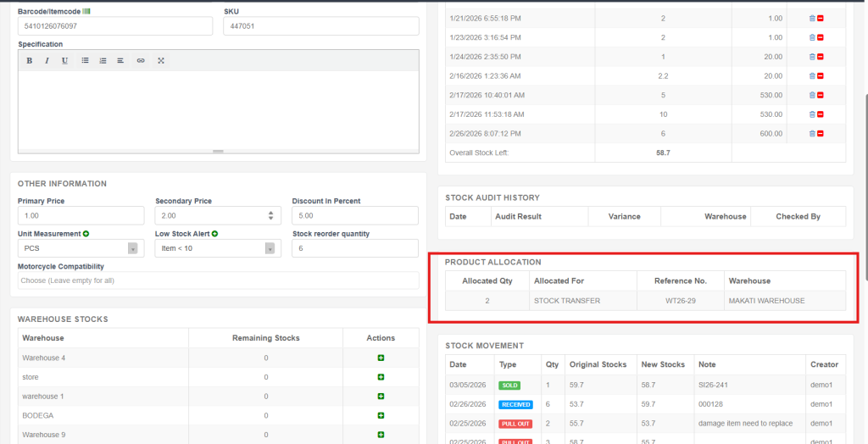Screen dimensions: 868x444
Task: Toggle underline formatting in Specification editor
Action: [64, 60]
